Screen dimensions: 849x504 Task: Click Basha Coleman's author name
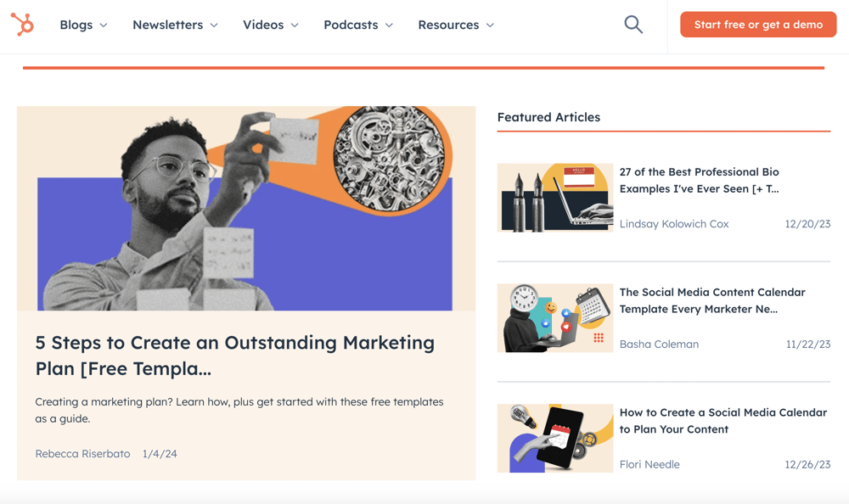[x=659, y=344]
